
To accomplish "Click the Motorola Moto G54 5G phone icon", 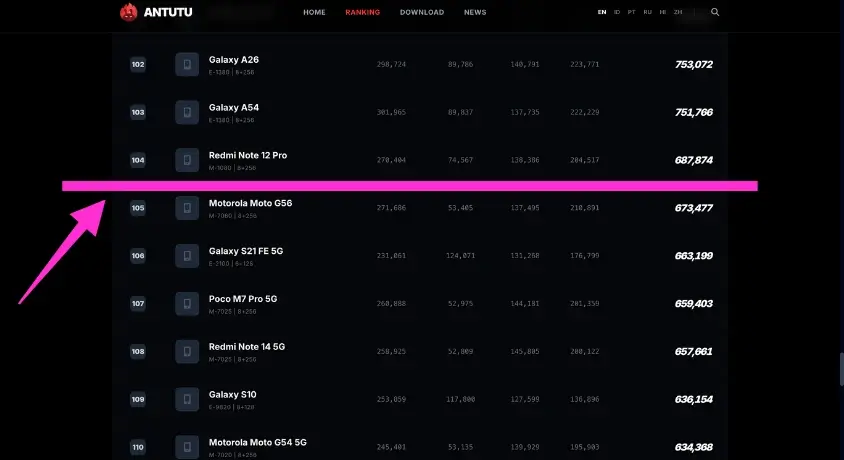I will click(187, 447).
